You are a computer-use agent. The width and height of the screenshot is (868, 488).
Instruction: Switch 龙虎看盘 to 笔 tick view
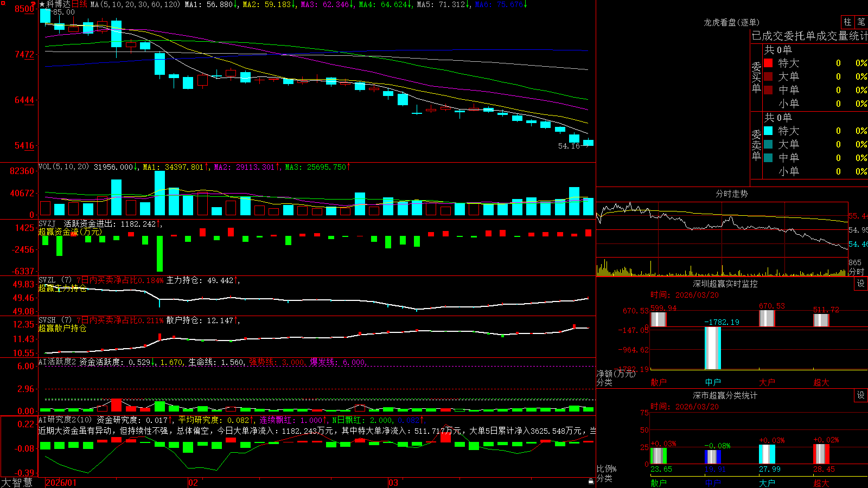coord(861,22)
